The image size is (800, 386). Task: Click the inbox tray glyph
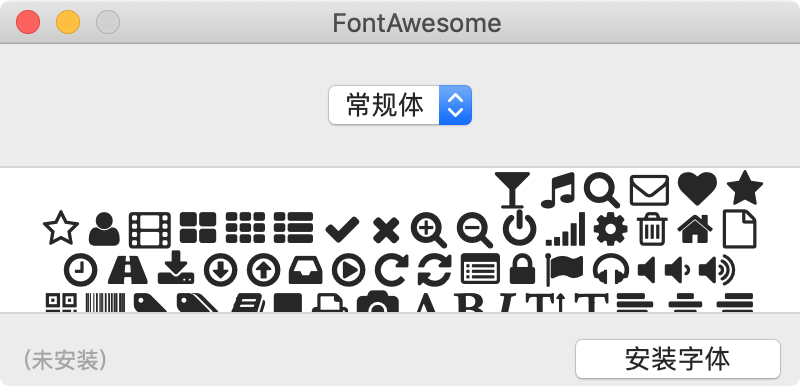306,269
